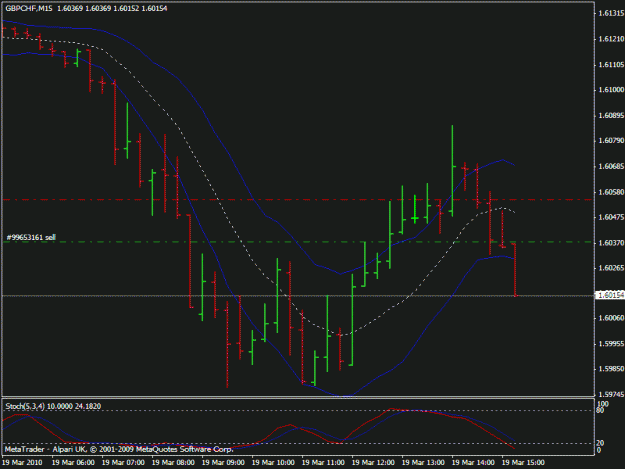Click the '#99653161 sell' order label

[x=31, y=237]
